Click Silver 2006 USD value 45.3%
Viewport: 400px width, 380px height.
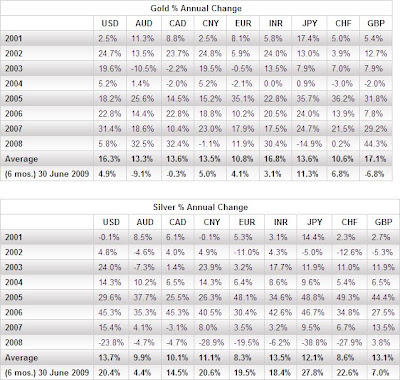[110, 312]
